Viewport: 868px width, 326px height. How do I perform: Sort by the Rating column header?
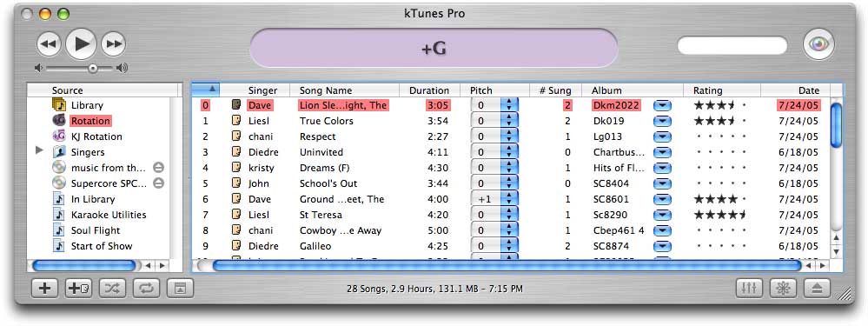[x=722, y=90]
